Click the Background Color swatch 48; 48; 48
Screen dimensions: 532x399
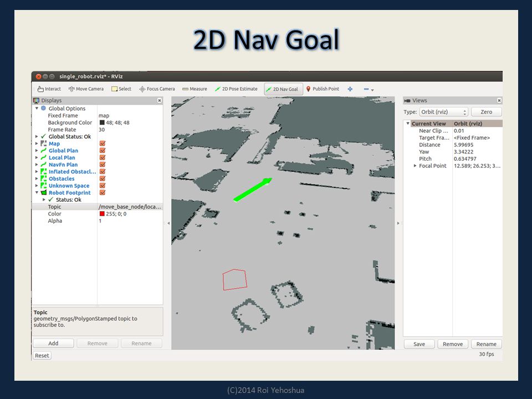tap(102, 122)
